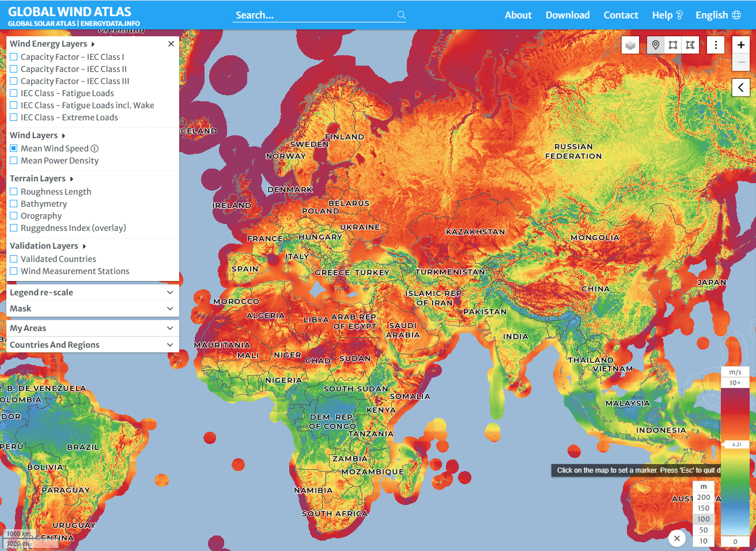756x551 pixels.
Task: Select the rectangle area drawing tool
Action: pos(673,45)
